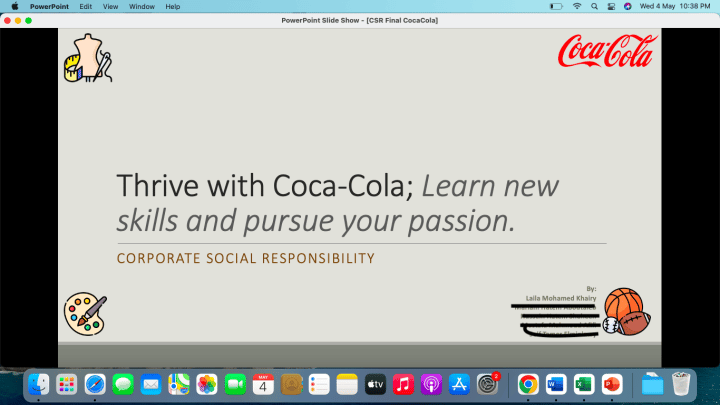Expand the battery status menu
720x405 pixels.
(556, 6)
